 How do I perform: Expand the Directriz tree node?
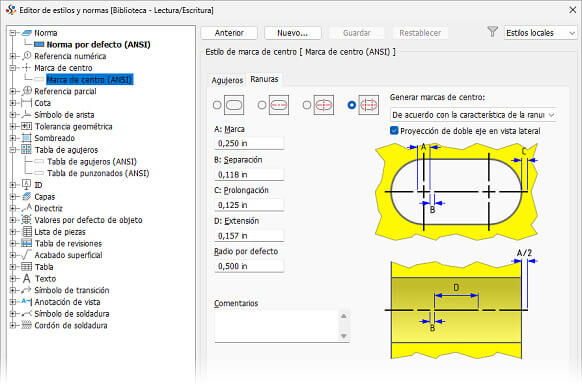click(x=13, y=208)
